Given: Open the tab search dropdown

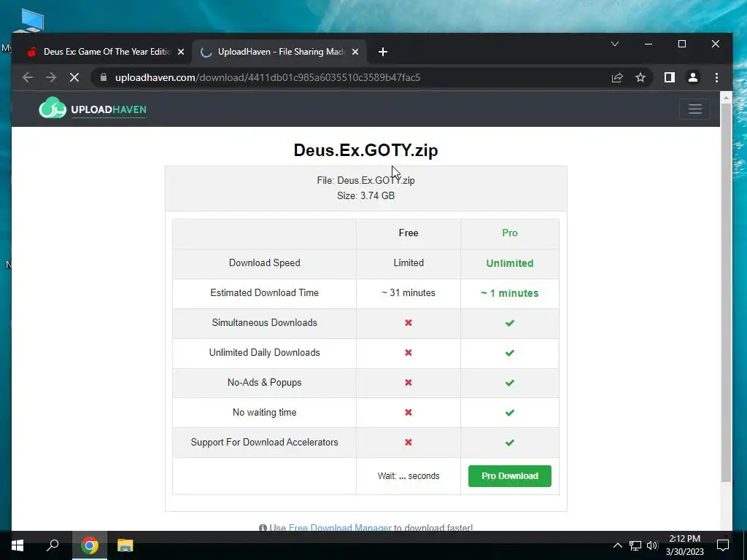Looking at the screenshot, I should (x=615, y=44).
